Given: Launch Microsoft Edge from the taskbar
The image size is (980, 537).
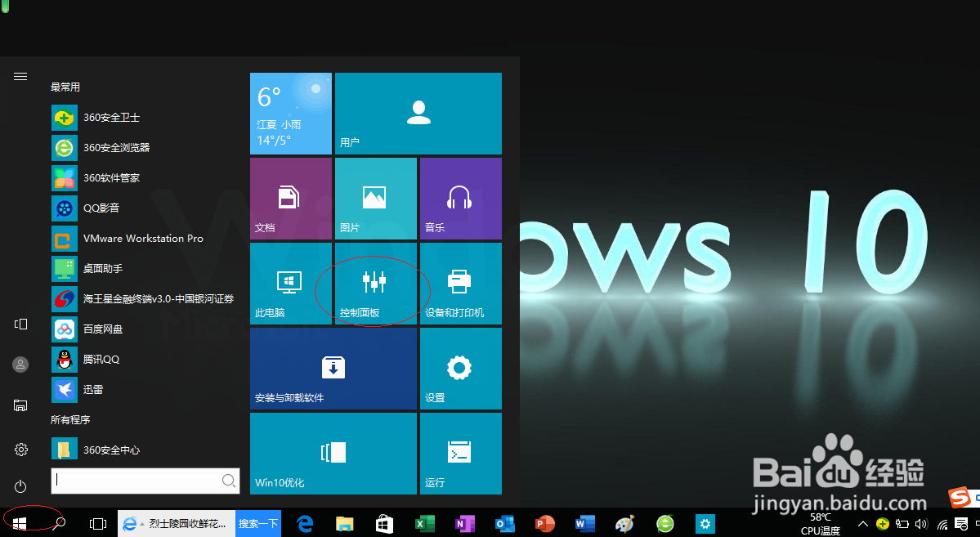Looking at the screenshot, I should pos(304,523).
